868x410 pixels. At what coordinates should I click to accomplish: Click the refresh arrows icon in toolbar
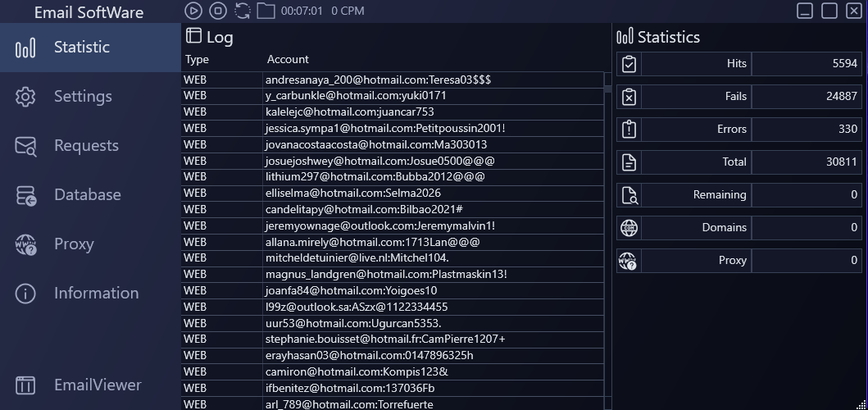(x=243, y=11)
